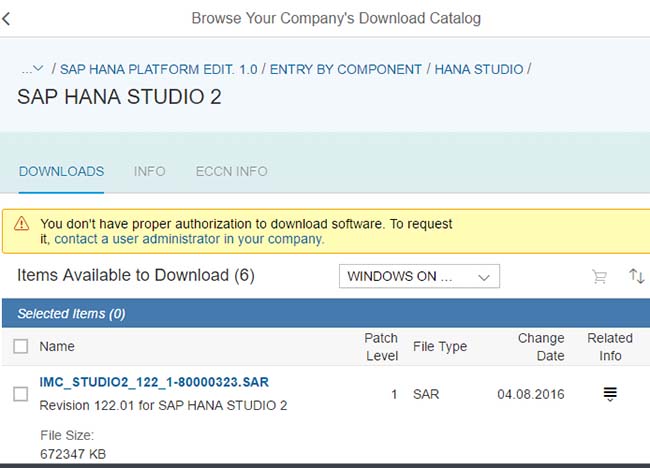
Task: Open SAP HANA PLATFORM EDIT. 1.0 breadcrumb
Action: 159,69
